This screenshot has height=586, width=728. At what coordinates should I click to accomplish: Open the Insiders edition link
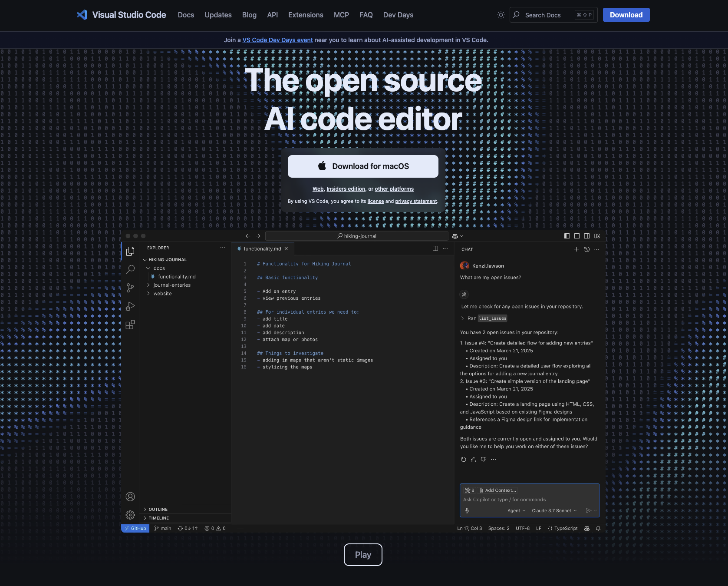point(346,189)
